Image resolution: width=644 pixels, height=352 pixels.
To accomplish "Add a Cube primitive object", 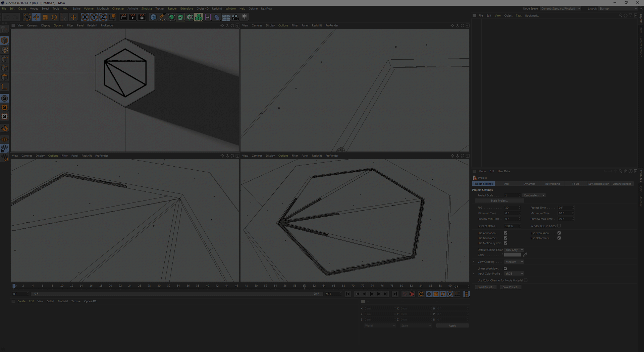I will tap(153, 17).
